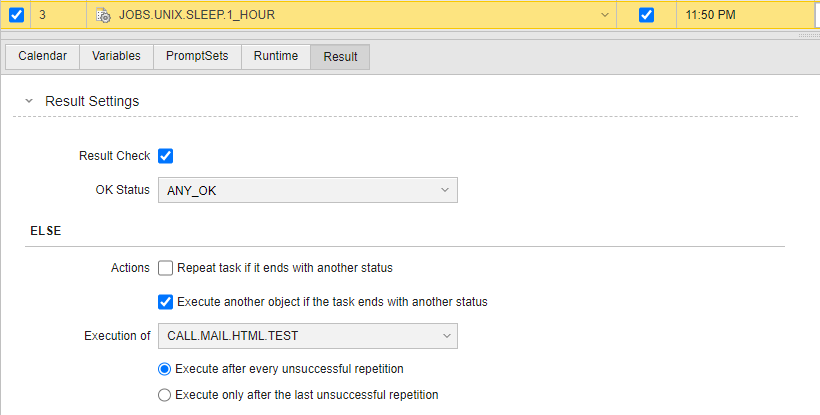Open the Execution of CALL.MAIL.HTML.TEST dropdown
The width and height of the screenshot is (820, 415).
click(307, 336)
